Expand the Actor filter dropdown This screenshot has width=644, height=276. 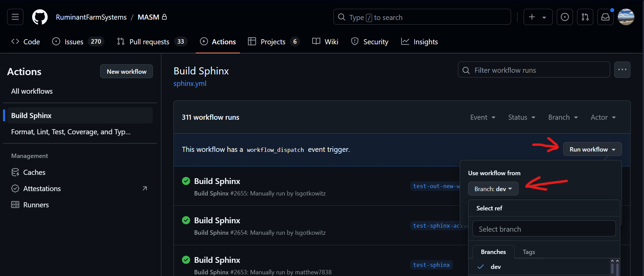point(603,117)
